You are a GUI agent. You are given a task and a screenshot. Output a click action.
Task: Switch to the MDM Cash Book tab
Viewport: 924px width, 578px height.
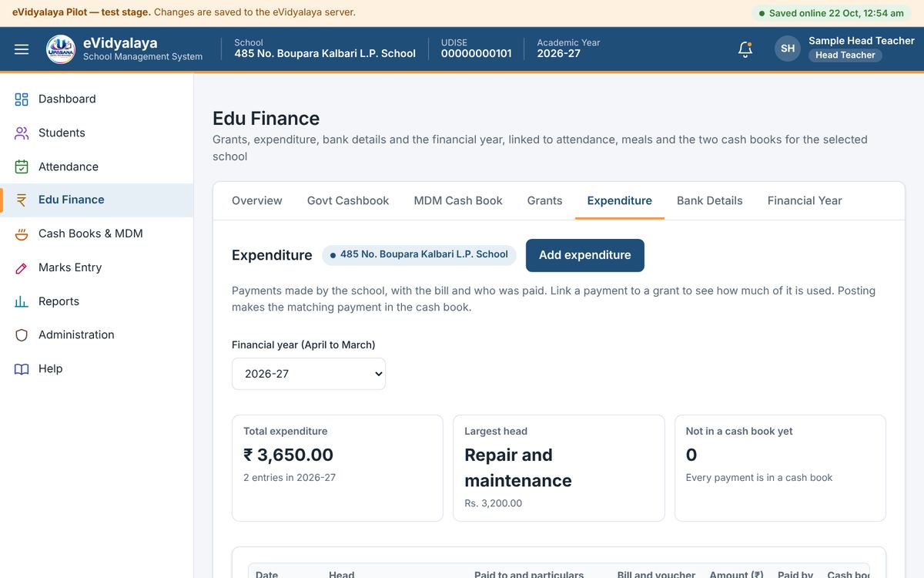click(x=458, y=200)
